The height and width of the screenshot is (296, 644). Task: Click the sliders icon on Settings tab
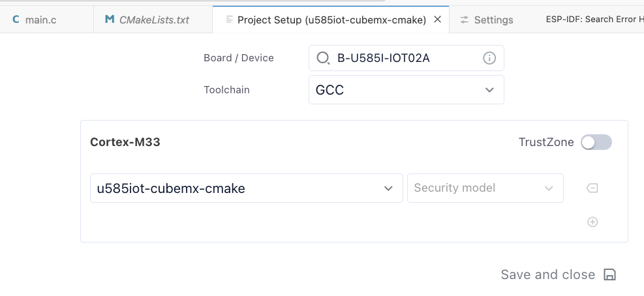tap(465, 20)
